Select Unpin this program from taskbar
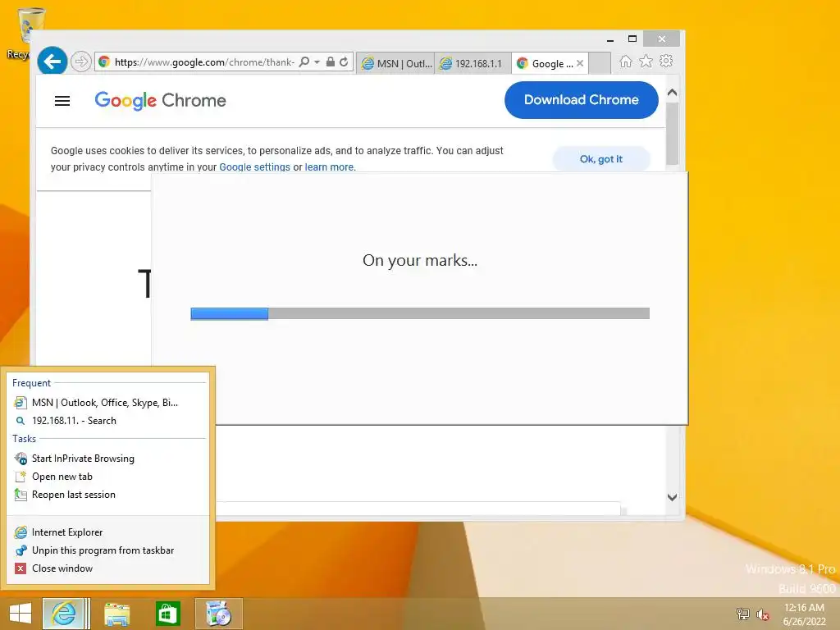The width and height of the screenshot is (840, 630). 107,550
